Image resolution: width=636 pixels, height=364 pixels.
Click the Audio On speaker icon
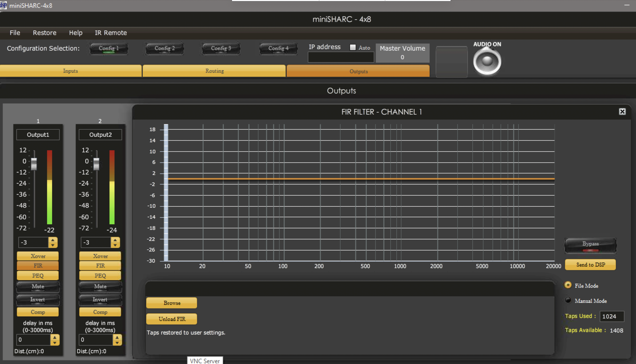pos(487,61)
